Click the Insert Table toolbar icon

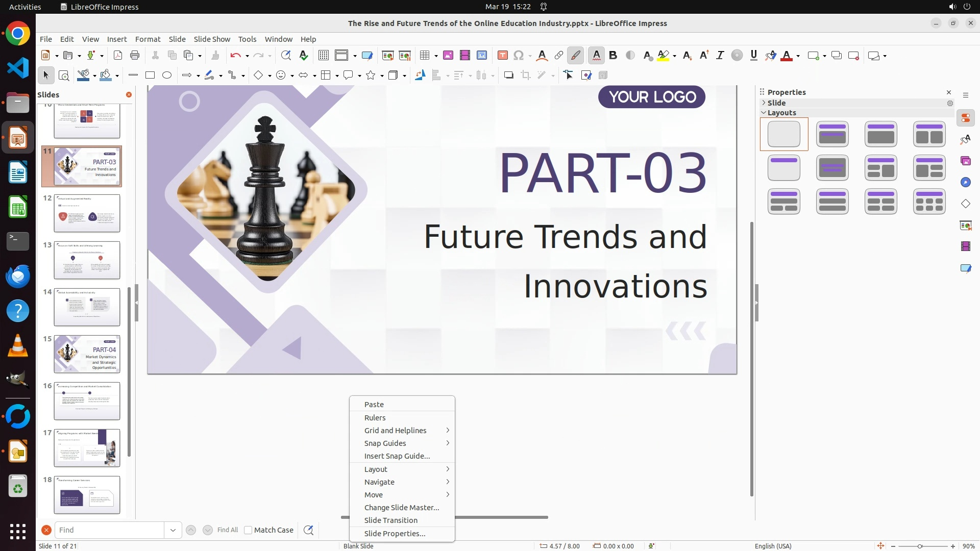pyautogui.click(x=424, y=56)
